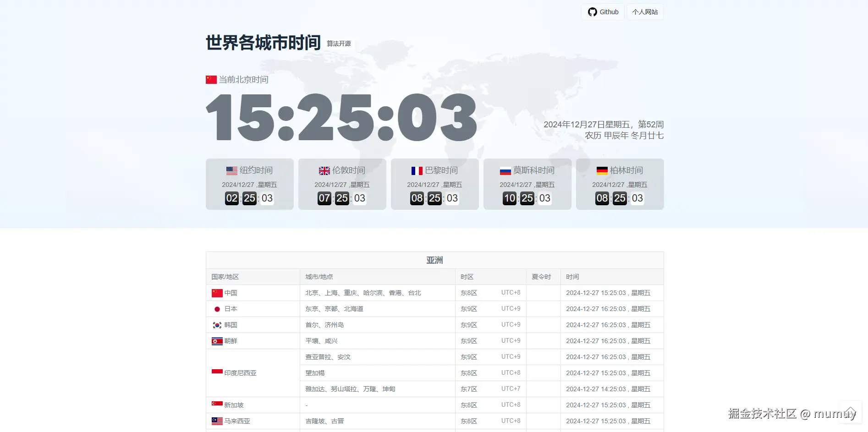
Task: Click the Singapore flag next to 新加坡
Action: pos(216,405)
